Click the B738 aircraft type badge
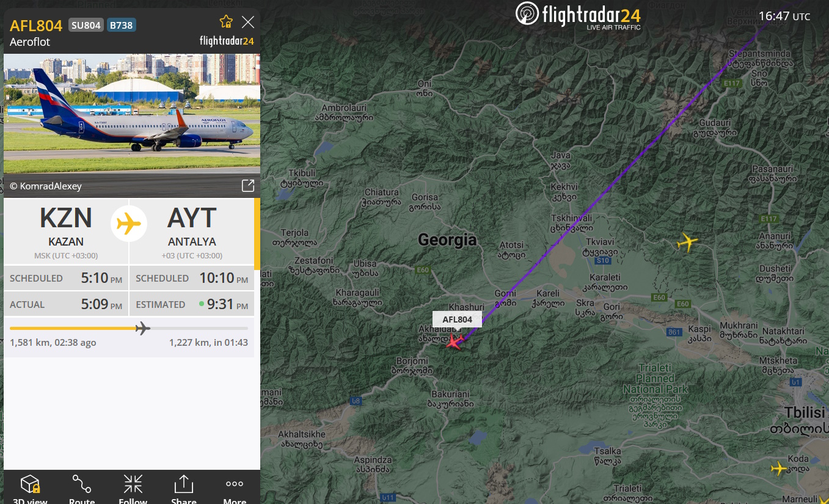Image resolution: width=829 pixels, height=504 pixels. click(122, 25)
